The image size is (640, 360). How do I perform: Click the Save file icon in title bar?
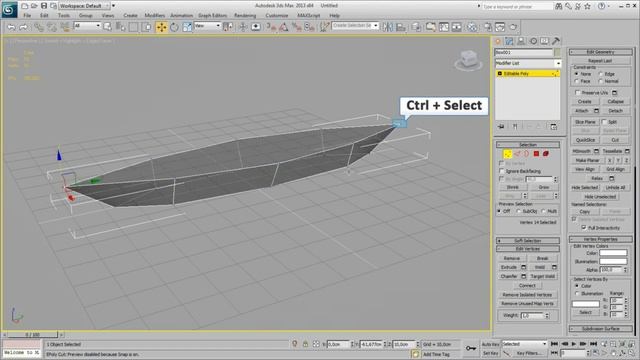pyautogui.click(x=44, y=6)
